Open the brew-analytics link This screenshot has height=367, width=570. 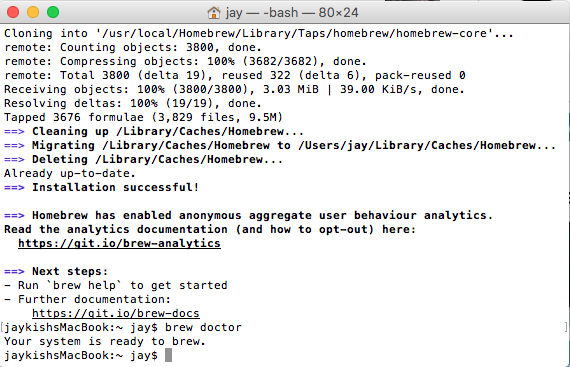click(119, 243)
